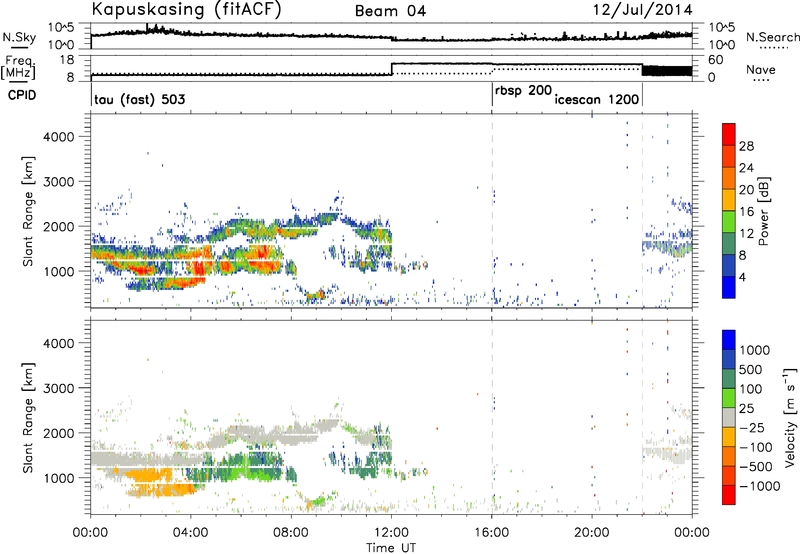Click the 'Power [dB]' color bar label
This screenshot has width=800, height=554.
[763, 211]
